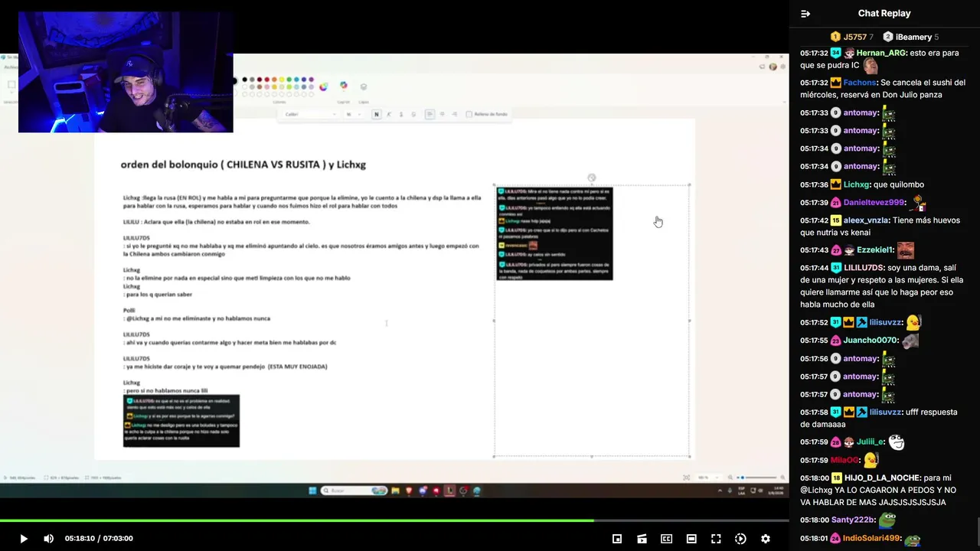Check the 'Relleno de fondo' checkbox

click(469, 114)
